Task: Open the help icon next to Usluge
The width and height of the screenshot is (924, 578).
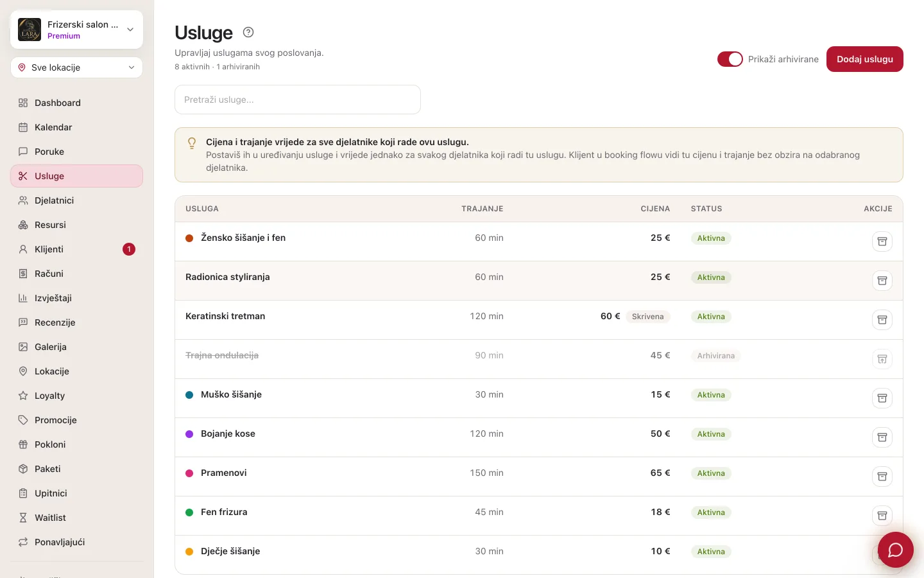Action: point(248,32)
